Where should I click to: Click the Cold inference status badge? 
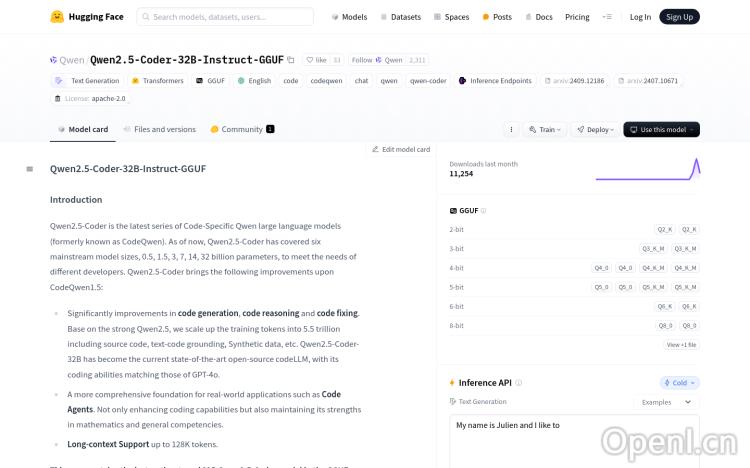[679, 383]
